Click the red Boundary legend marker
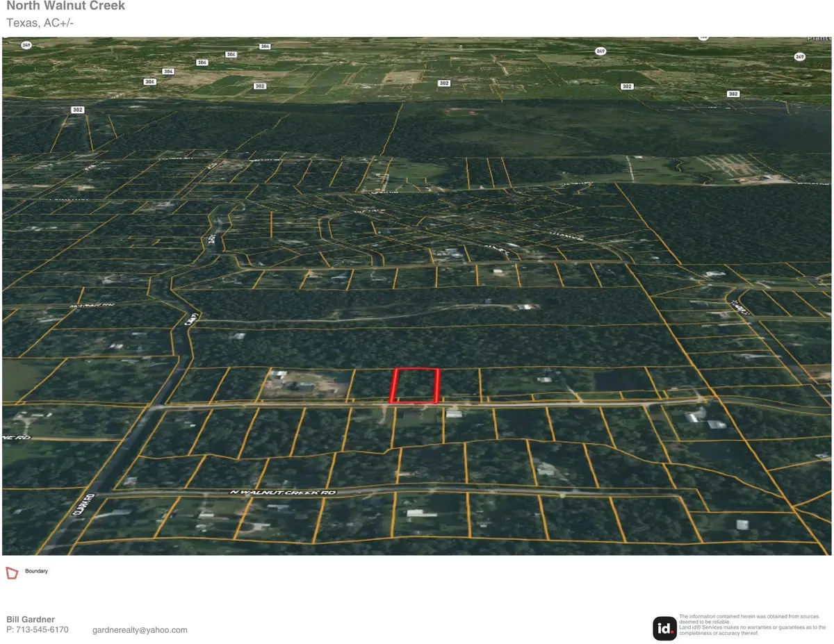This screenshot has height=644, width=834. (x=11, y=572)
